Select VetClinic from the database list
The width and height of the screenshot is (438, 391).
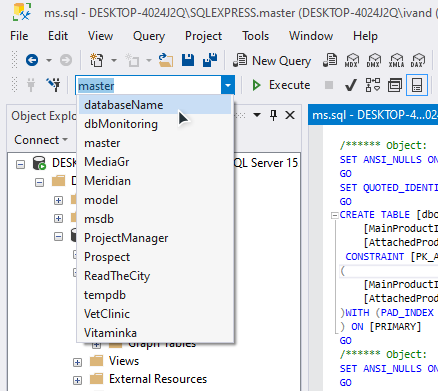pos(154,314)
